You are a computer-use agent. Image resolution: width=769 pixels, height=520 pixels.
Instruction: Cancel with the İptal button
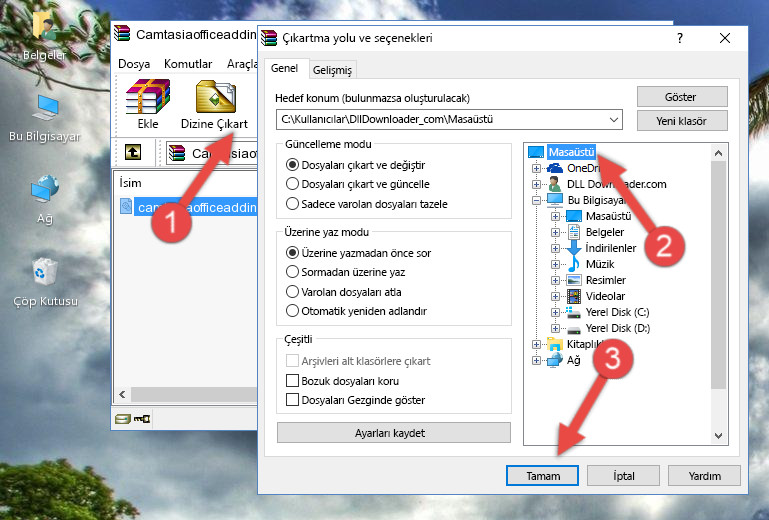(623, 476)
